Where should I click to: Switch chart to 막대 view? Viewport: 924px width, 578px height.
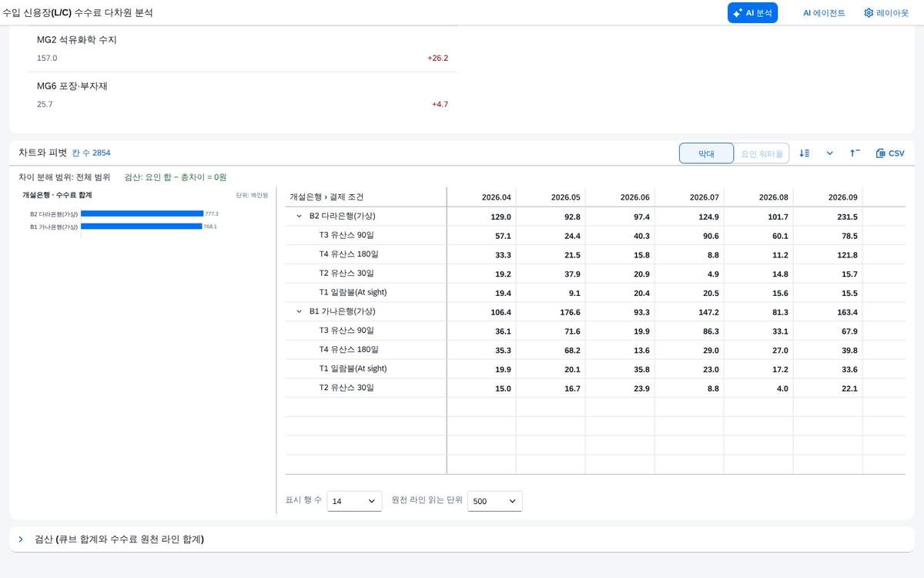tap(706, 153)
